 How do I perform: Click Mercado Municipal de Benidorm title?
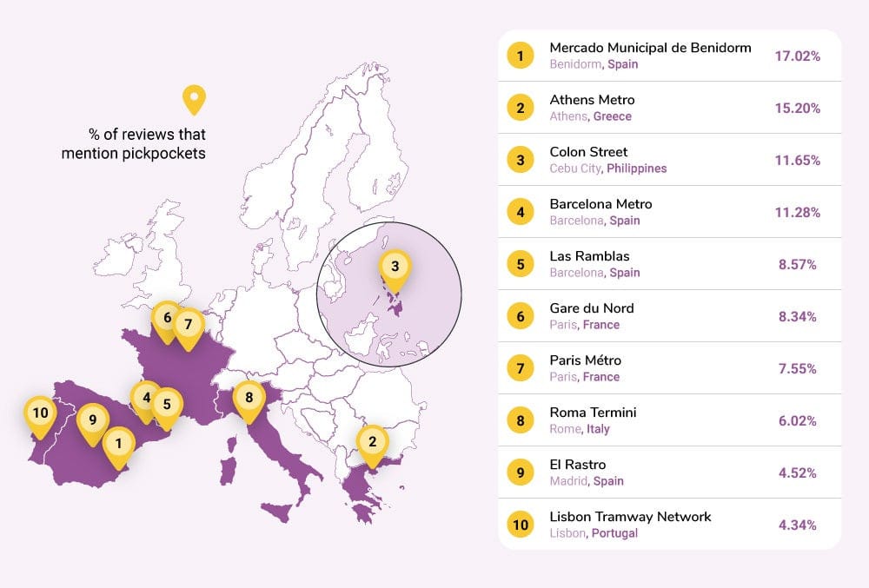click(x=650, y=48)
